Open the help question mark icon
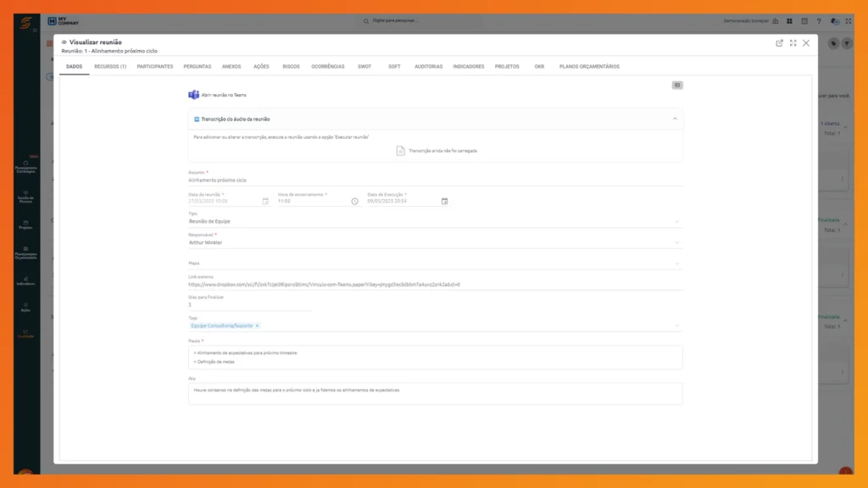The image size is (868, 488). click(819, 21)
